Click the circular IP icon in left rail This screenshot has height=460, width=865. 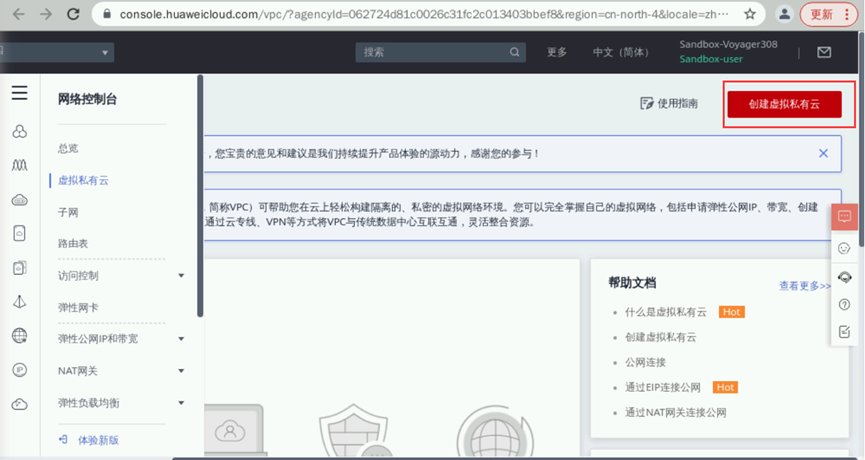click(19, 370)
